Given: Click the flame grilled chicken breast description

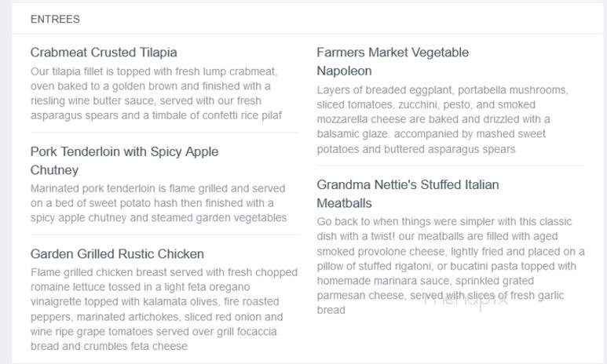Looking at the screenshot, I should 164,309.
